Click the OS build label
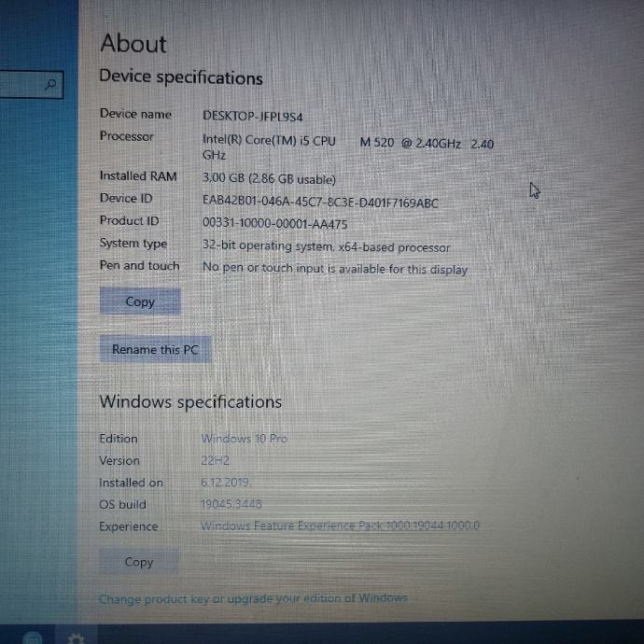The image size is (644, 644). 122,504
